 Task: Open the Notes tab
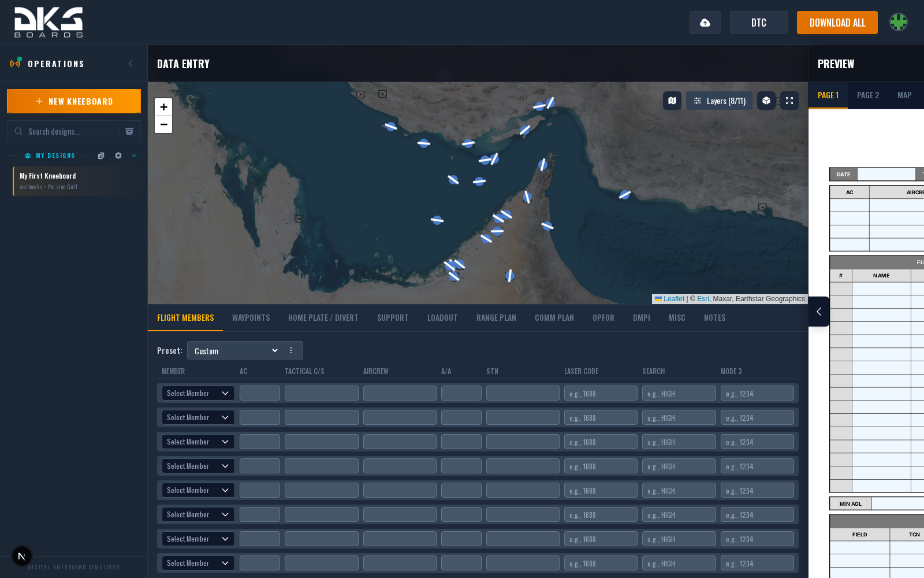click(x=715, y=318)
